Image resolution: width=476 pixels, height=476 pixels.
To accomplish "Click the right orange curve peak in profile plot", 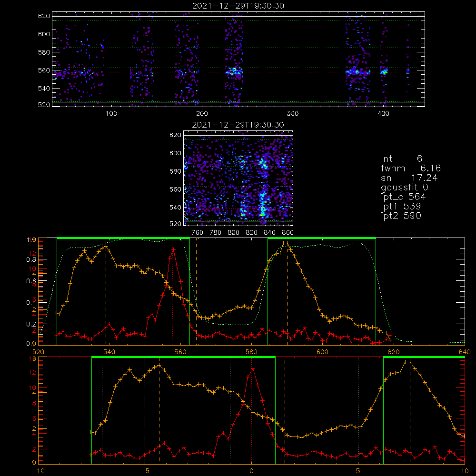I will point(285,243).
